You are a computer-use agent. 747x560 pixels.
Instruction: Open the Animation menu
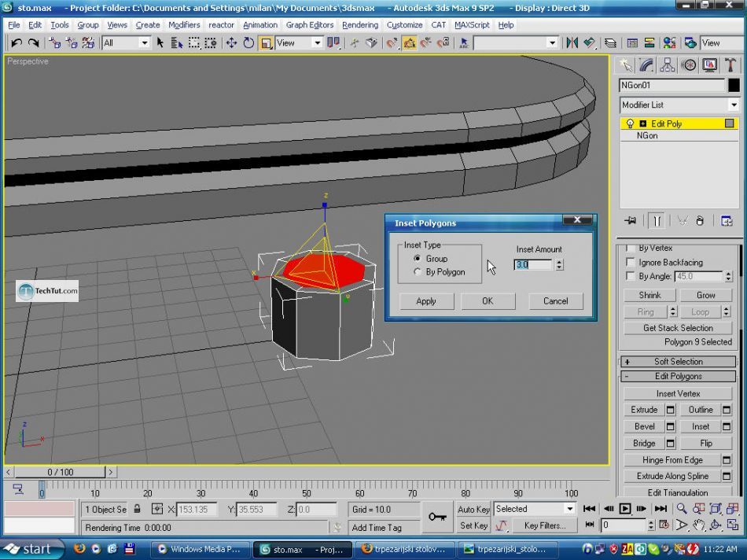[x=260, y=25]
